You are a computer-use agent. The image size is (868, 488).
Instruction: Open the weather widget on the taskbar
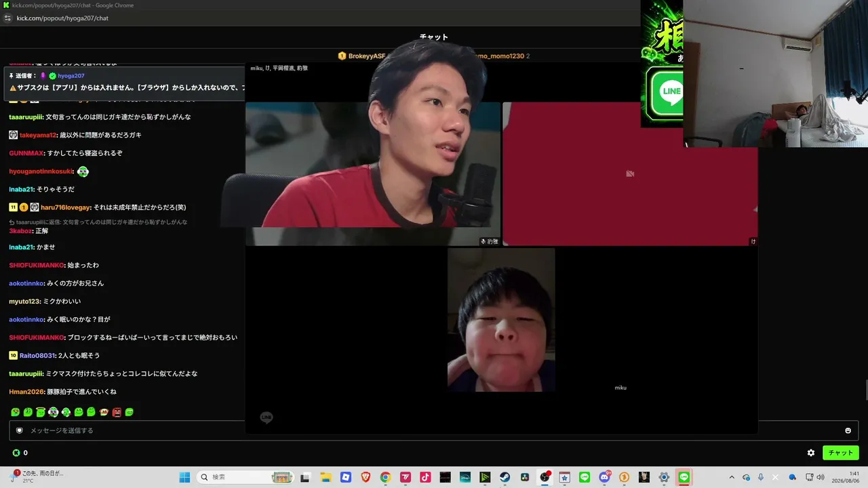(37, 476)
